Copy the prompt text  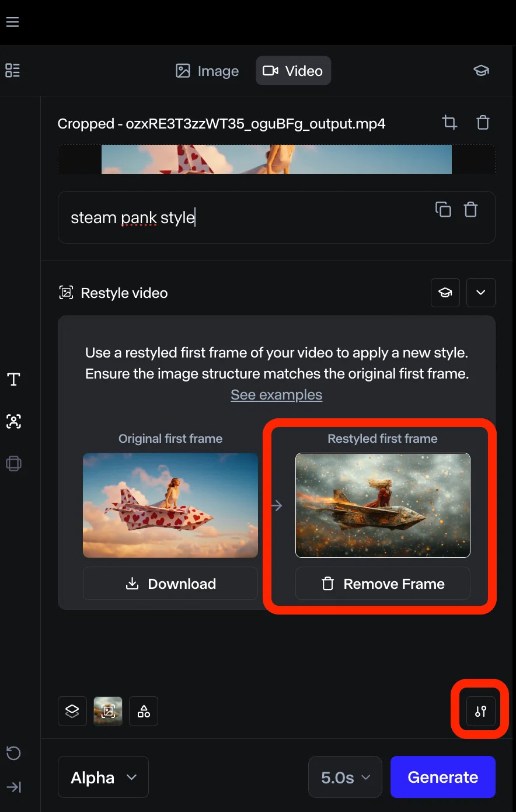(x=443, y=209)
